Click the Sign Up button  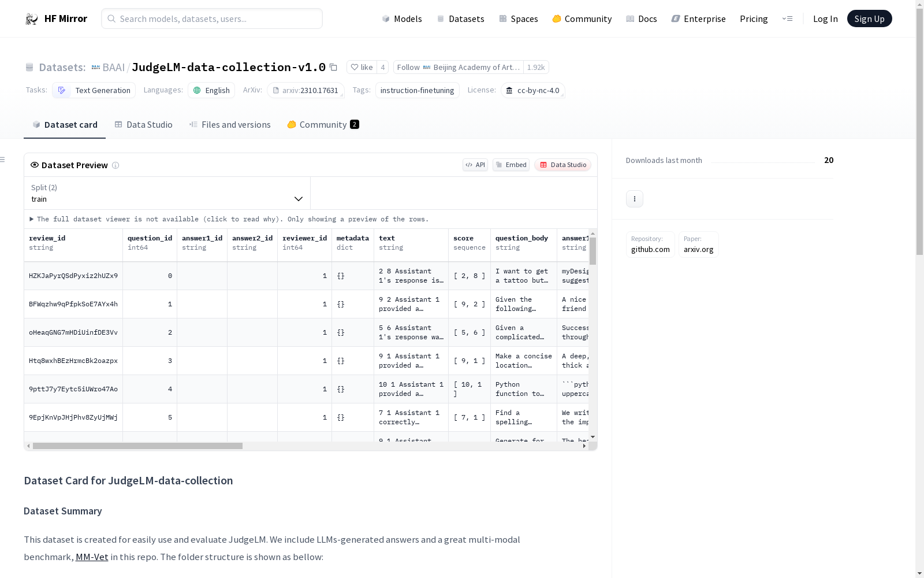pos(870,18)
